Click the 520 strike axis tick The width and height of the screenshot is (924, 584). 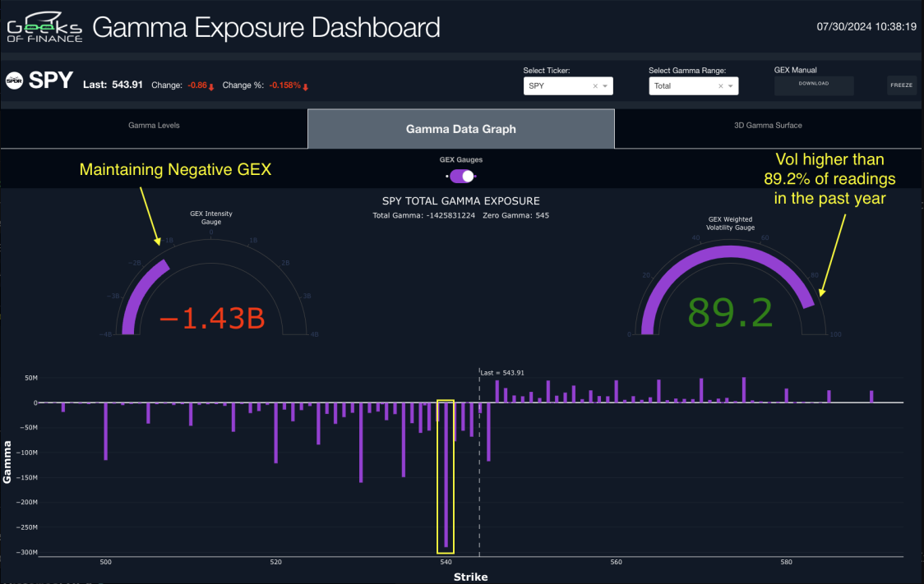pyautogui.click(x=275, y=562)
